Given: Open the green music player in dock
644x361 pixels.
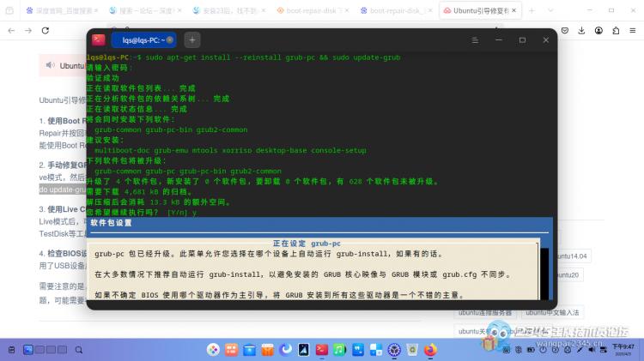Looking at the screenshot, I should coord(340,350).
